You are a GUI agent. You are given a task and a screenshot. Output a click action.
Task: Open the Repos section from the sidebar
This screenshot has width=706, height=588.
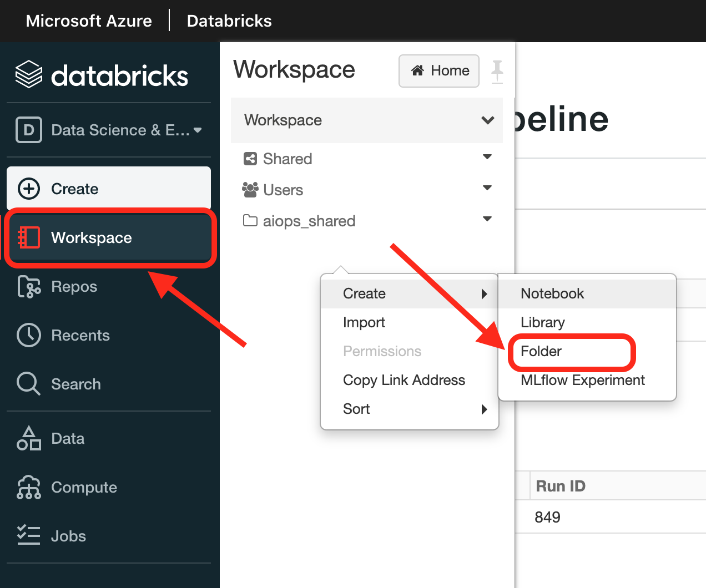coord(74,287)
